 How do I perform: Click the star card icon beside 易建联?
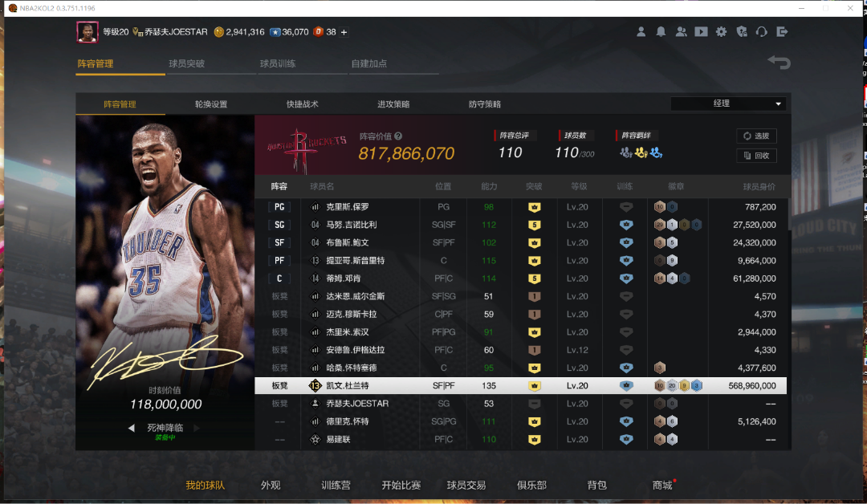pos(315,439)
